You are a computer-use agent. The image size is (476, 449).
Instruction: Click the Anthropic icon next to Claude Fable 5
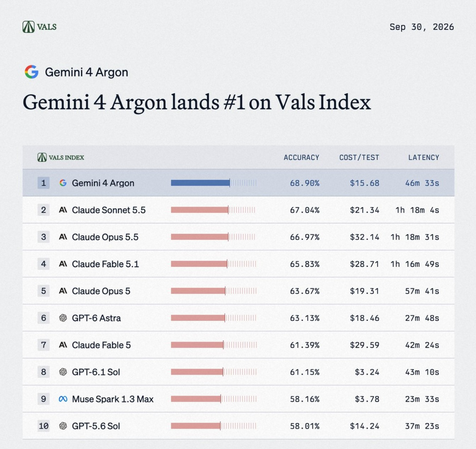(63, 345)
